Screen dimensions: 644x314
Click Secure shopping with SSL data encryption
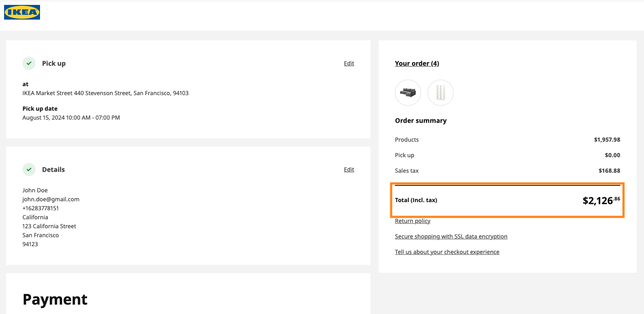pyautogui.click(x=451, y=236)
